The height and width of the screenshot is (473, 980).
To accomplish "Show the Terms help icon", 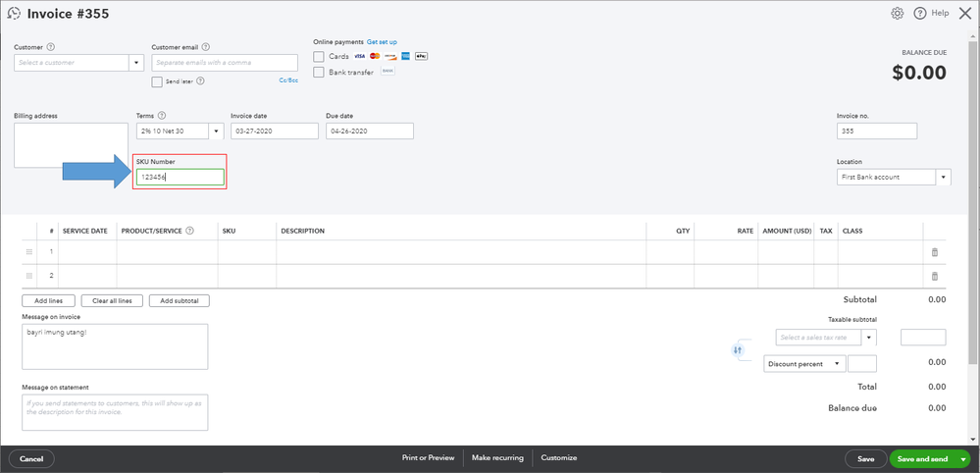I will (x=162, y=116).
